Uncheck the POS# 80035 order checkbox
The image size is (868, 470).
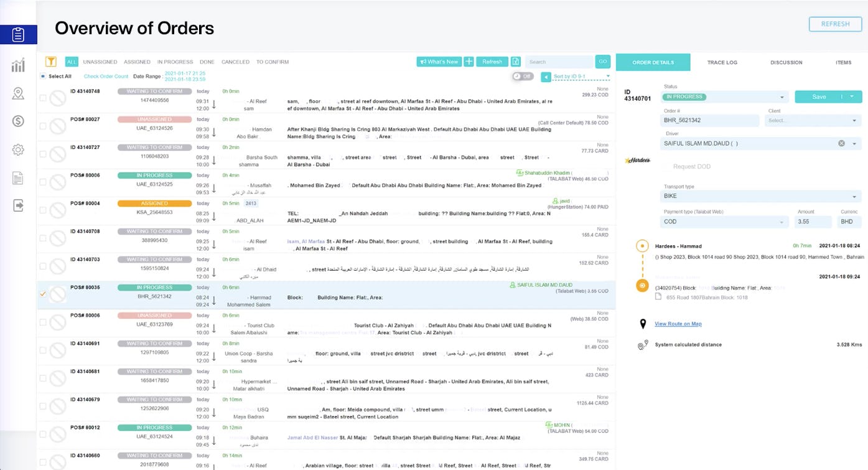43,294
